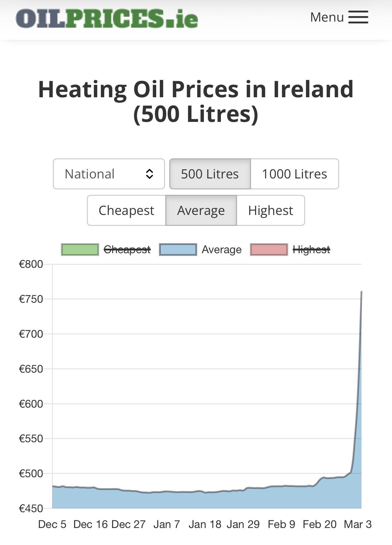
Task: Click the red Highest legend swatch
Action: pyautogui.click(x=269, y=250)
